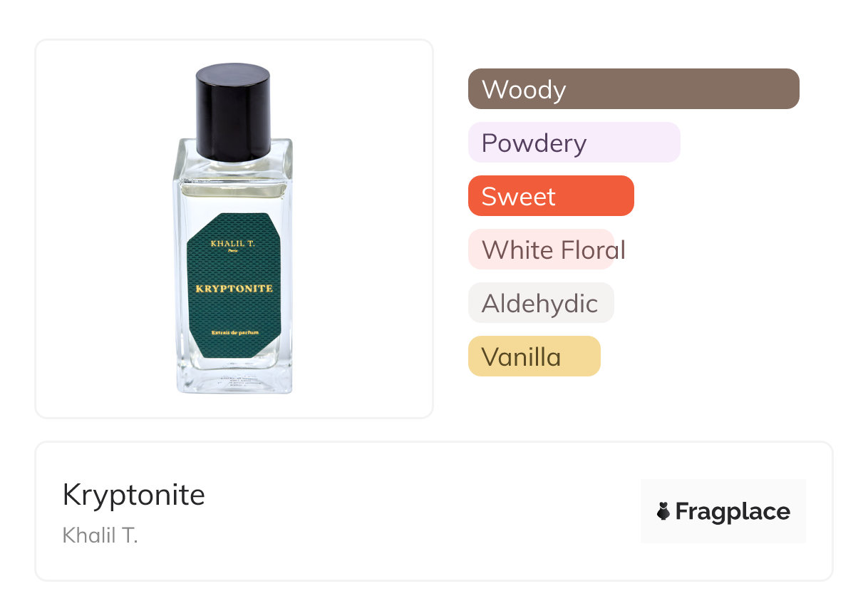This screenshot has width=868, height=616.
Task: Click the Fragplace wordmark text
Action: [733, 511]
